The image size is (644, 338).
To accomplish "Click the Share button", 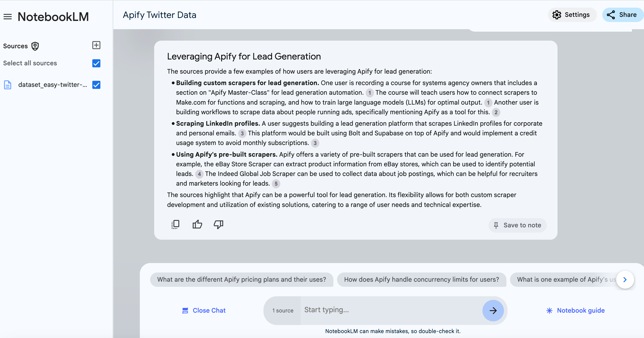I will click(x=622, y=15).
